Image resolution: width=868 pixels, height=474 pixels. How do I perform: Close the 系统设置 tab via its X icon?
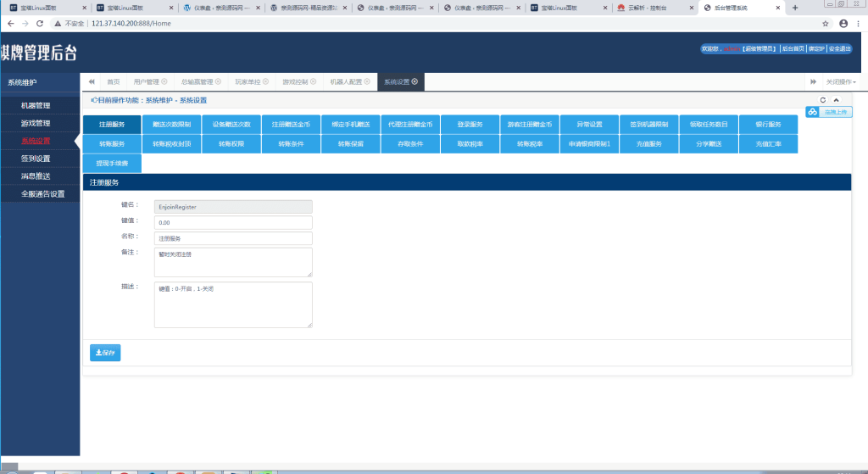click(x=415, y=82)
